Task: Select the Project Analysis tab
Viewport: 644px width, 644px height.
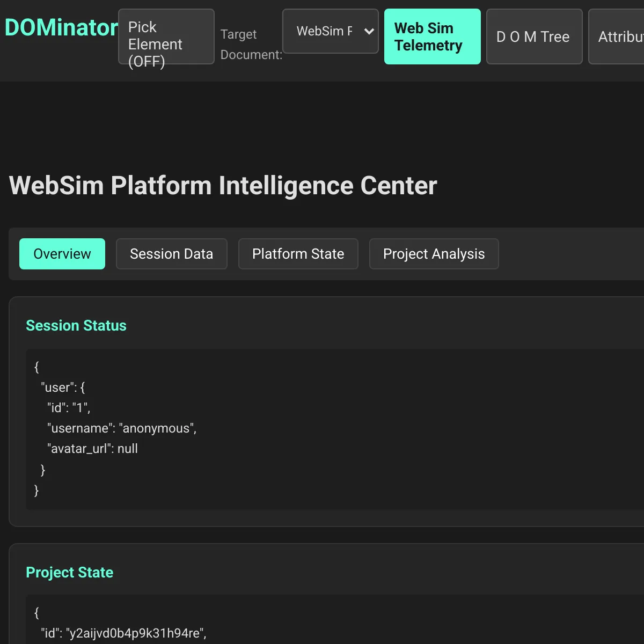Action: point(434,254)
